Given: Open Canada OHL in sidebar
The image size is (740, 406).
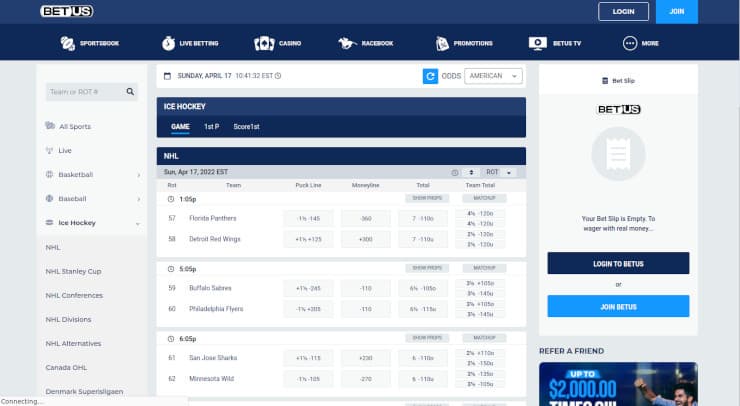Looking at the screenshot, I should pyautogui.click(x=66, y=368).
